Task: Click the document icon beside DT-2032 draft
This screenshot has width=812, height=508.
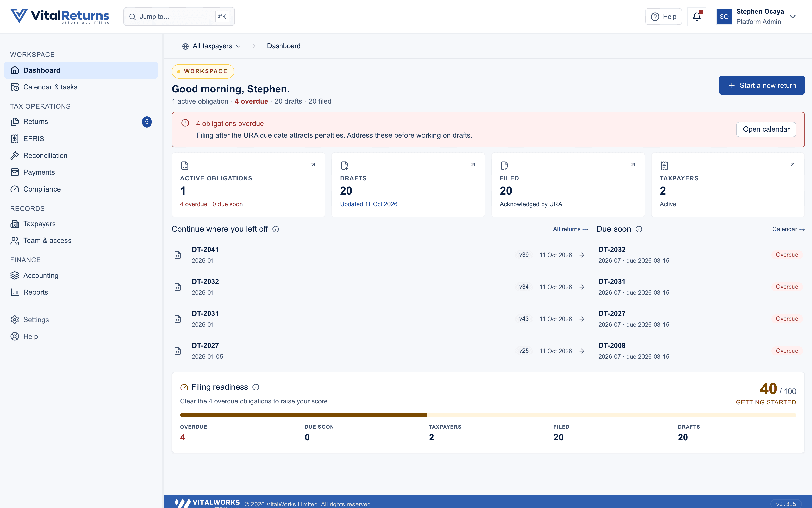Action: coord(178,287)
